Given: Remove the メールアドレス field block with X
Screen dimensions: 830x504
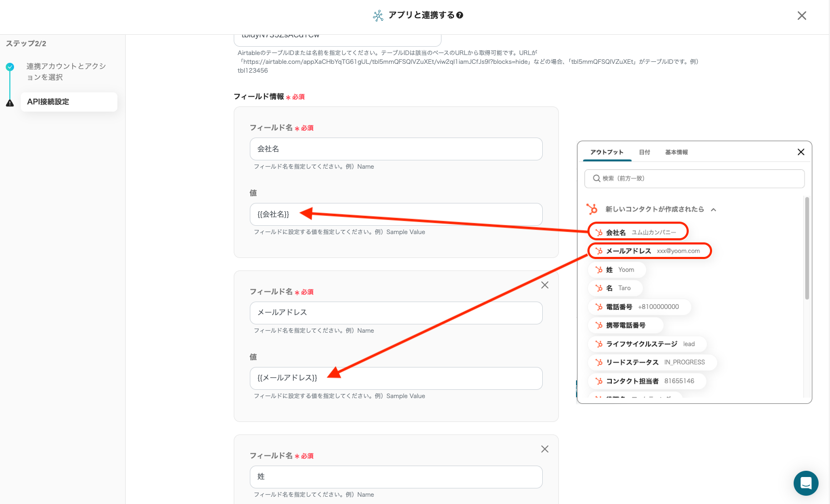Looking at the screenshot, I should 544,285.
